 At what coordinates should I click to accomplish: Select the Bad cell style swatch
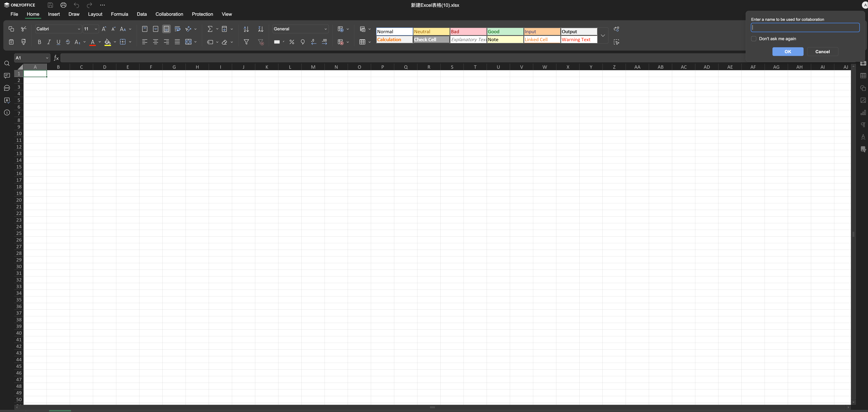click(x=468, y=32)
